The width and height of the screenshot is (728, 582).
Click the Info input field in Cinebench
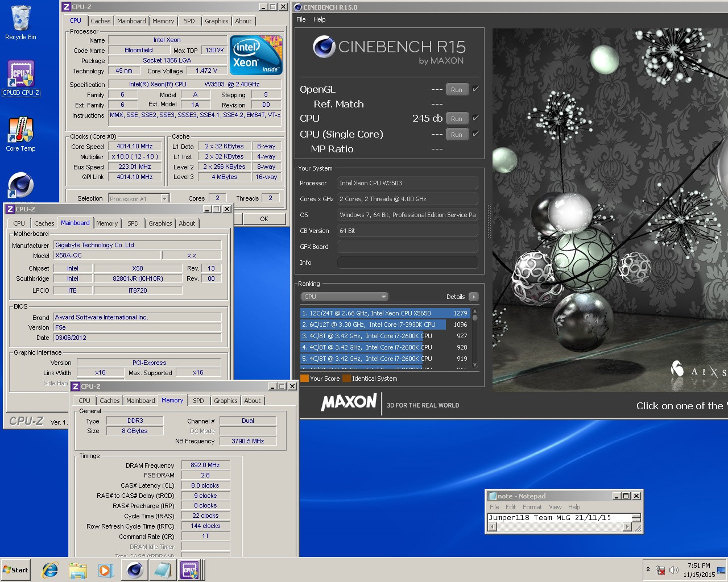[408, 263]
